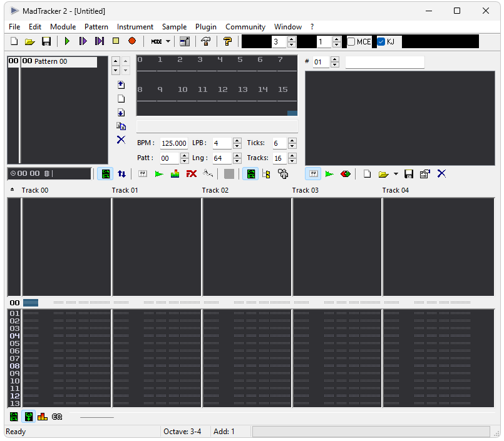Start recording with the red circle button
Screen dimensions: 504x441
pyautogui.click(x=131, y=41)
